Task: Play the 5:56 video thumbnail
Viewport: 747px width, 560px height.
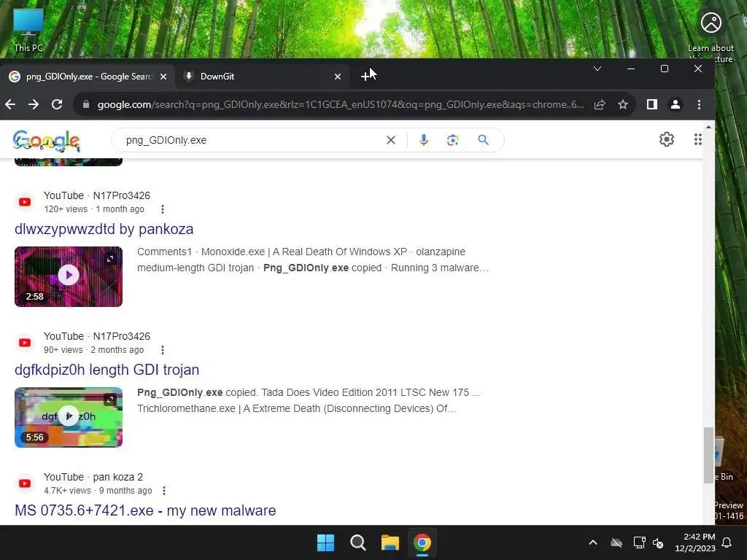Action: tap(69, 416)
